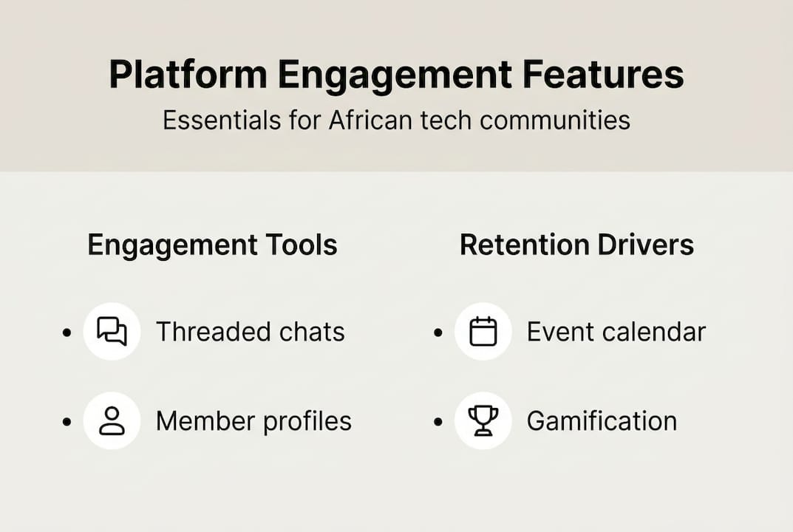Select the "Member profiles" label text
Image resolution: width=793 pixels, height=532 pixels.
(x=253, y=421)
